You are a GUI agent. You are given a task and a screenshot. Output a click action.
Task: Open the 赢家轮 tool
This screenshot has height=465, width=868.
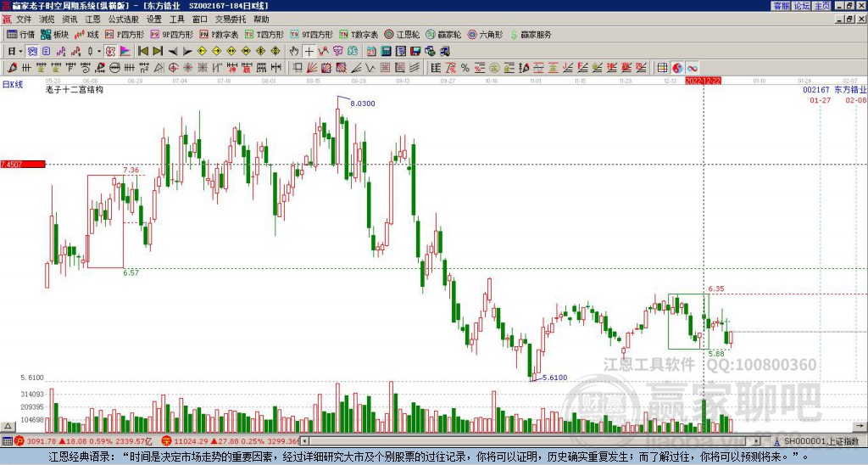click(x=443, y=35)
